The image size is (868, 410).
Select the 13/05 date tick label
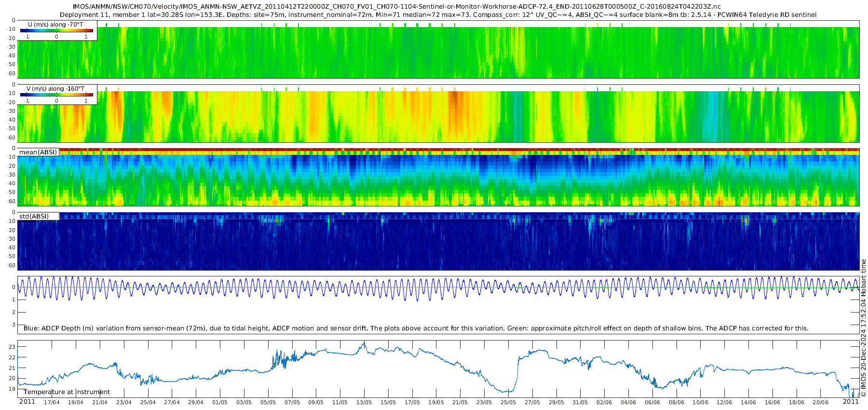click(x=364, y=402)
